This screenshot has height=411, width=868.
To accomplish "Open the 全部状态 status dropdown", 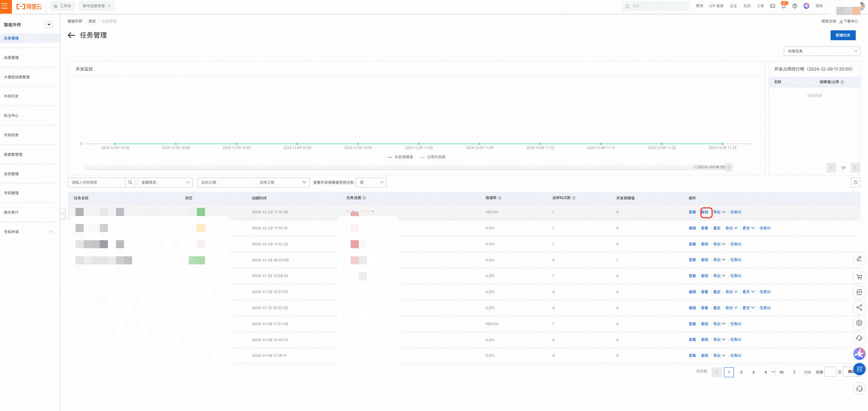I will [x=165, y=182].
